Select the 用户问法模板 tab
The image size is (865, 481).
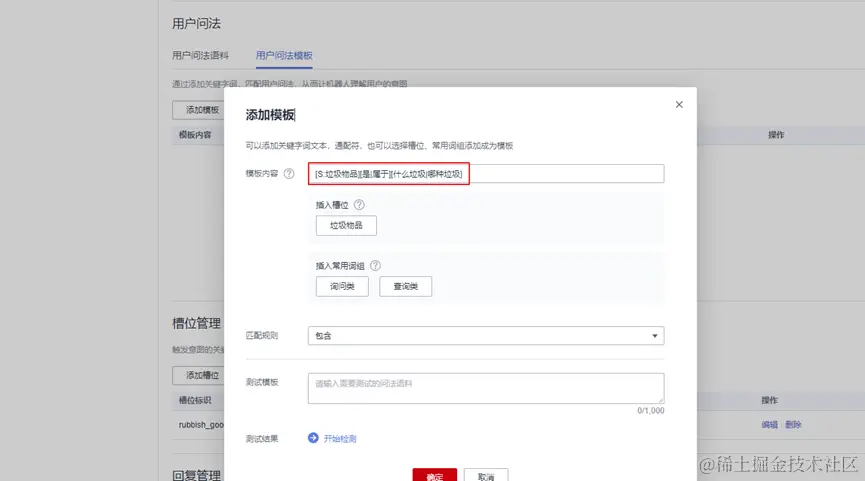[x=284, y=55]
